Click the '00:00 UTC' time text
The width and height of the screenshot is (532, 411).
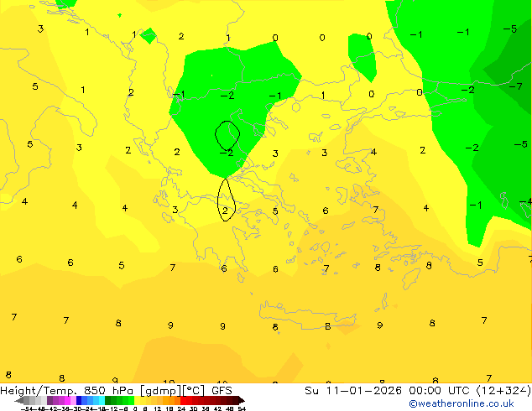[440, 391]
